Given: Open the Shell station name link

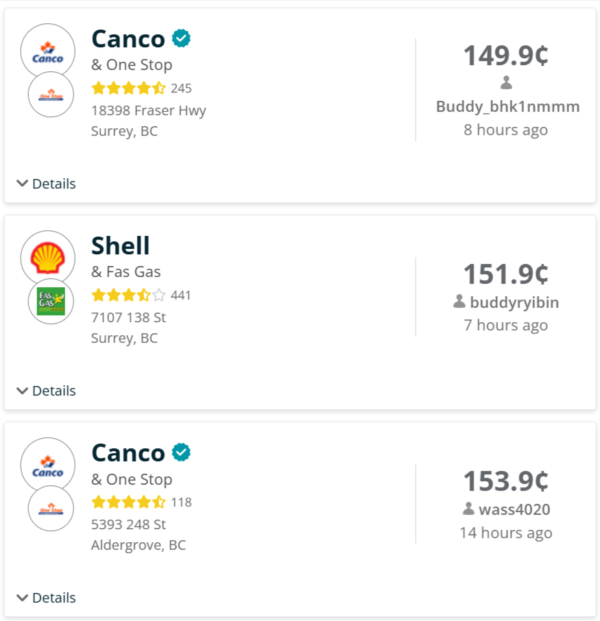Looking at the screenshot, I should point(120,246).
